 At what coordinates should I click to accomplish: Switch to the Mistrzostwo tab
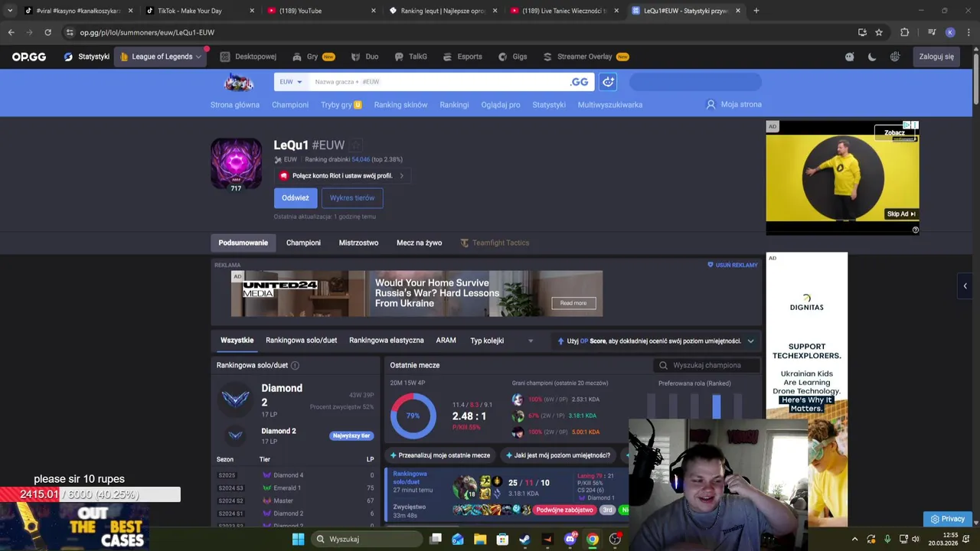(358, 243)
